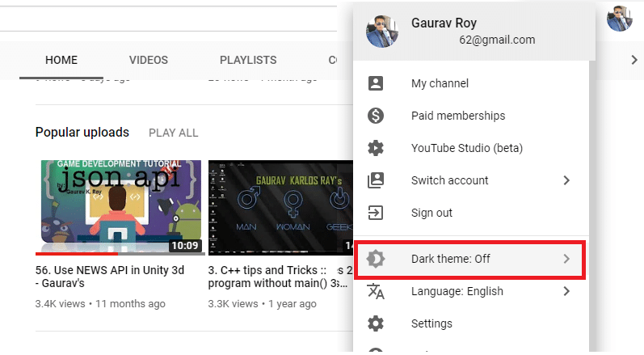Viewport: 644px width, 355px height.
Task: Click '3.3K views • 1 year ago' text
Action: [x=262, y=304]
